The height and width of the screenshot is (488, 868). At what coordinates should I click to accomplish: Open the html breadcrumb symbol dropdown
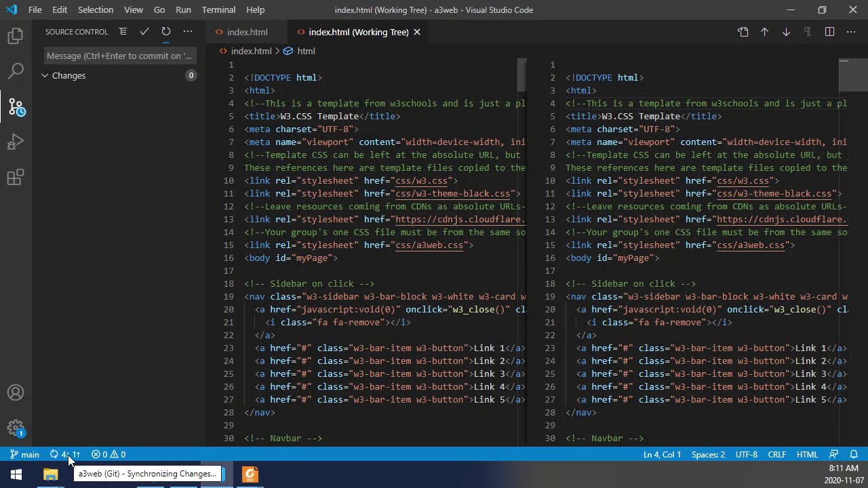pos(299,51)
